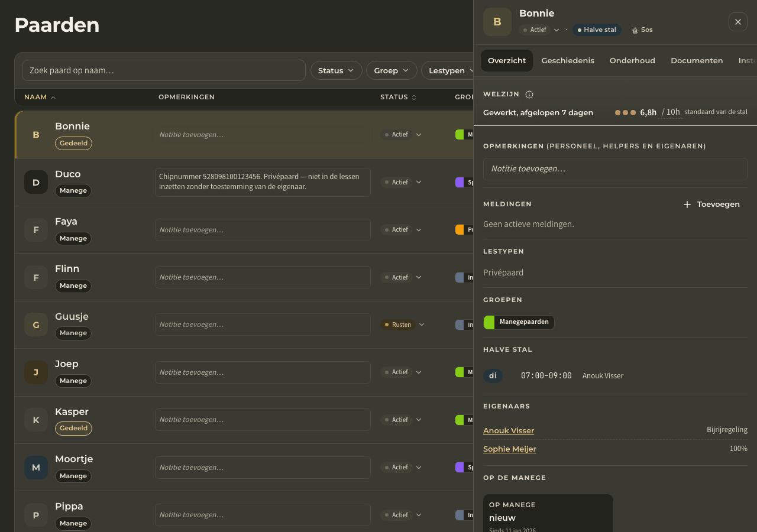Viewport: 757px width, 532px height.
Task: Click the Opmerkingen column header
Action: pyautogui.click(x=186, y=98)
